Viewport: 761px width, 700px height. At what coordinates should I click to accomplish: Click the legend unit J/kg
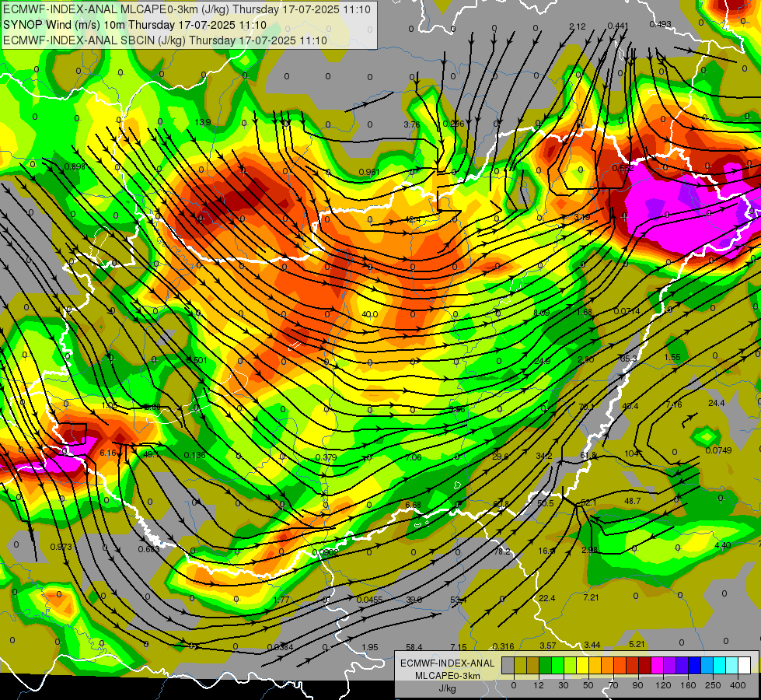(x=448, y=688)
